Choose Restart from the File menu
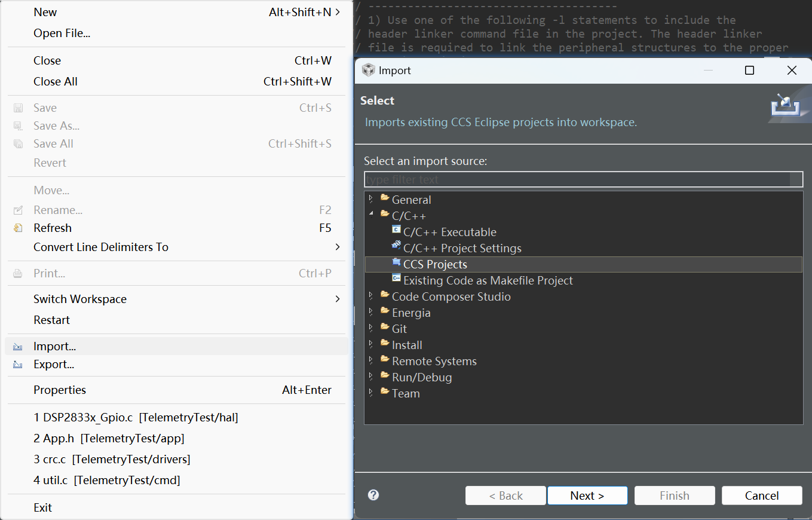The image size is (812, 520). (x=176, y=320)
